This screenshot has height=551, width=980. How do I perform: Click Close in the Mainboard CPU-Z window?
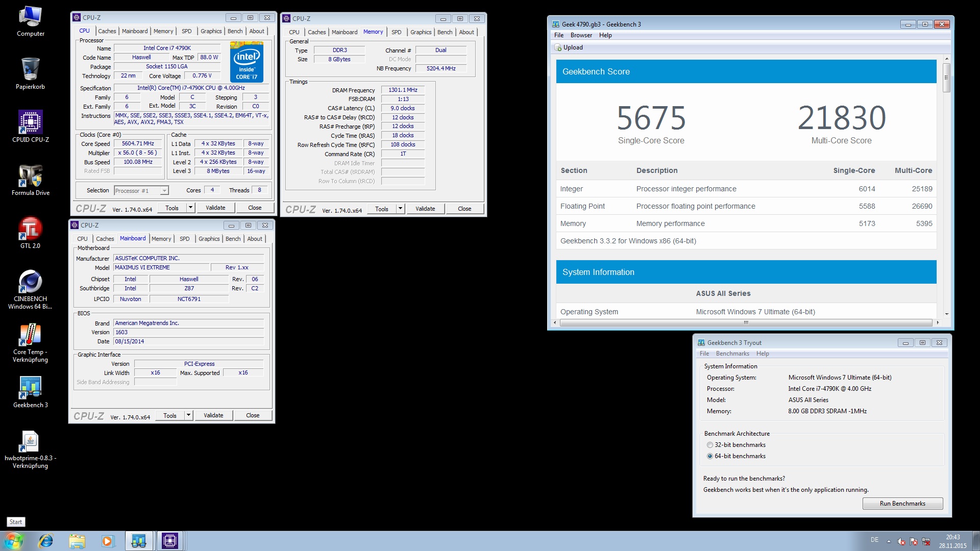253,415
